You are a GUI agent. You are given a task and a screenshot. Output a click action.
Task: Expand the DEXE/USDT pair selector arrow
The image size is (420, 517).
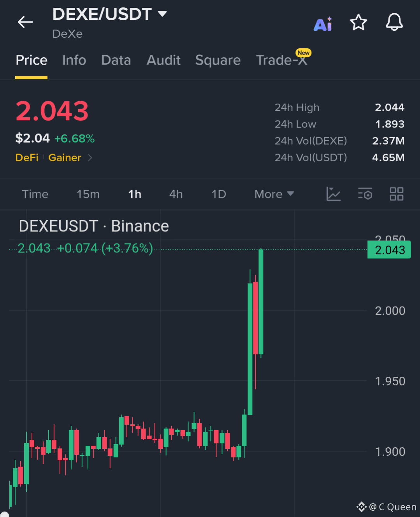point(162,14)
